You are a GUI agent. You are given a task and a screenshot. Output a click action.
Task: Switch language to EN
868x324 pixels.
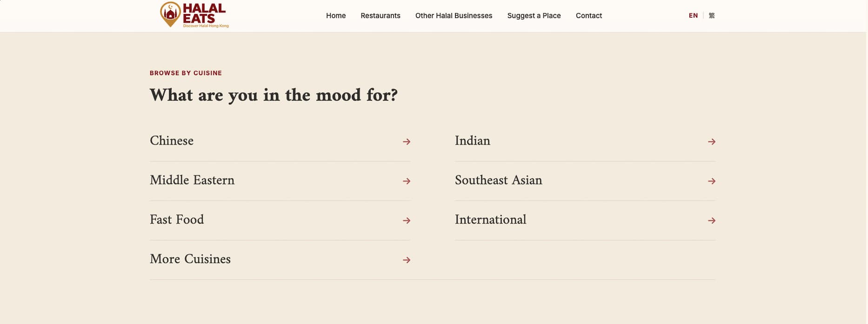693,15
